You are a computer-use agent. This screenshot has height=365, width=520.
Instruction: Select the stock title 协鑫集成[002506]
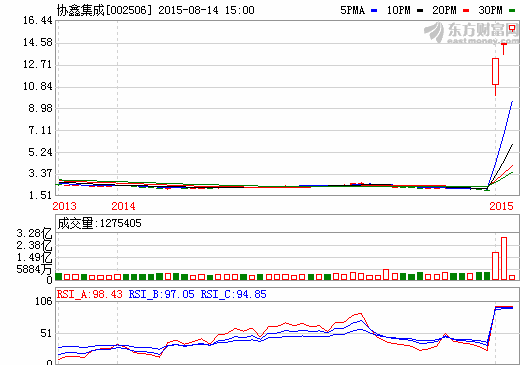pos(104,10)
